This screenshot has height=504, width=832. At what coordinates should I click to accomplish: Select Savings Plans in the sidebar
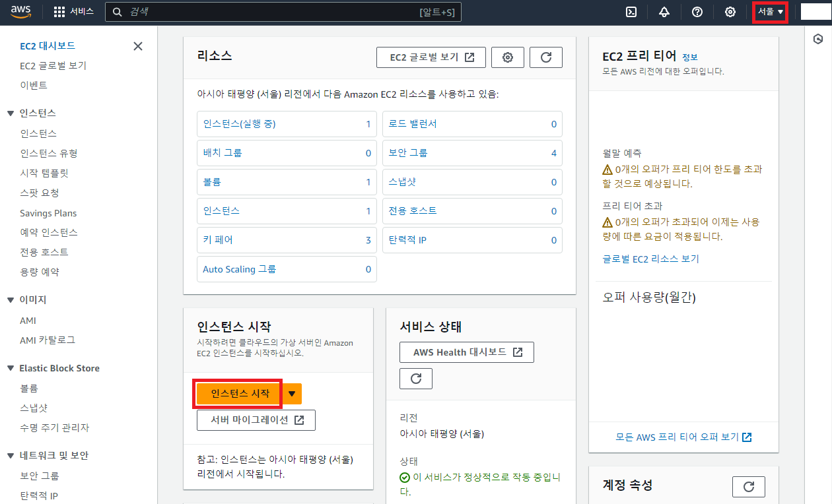[48, 213]
